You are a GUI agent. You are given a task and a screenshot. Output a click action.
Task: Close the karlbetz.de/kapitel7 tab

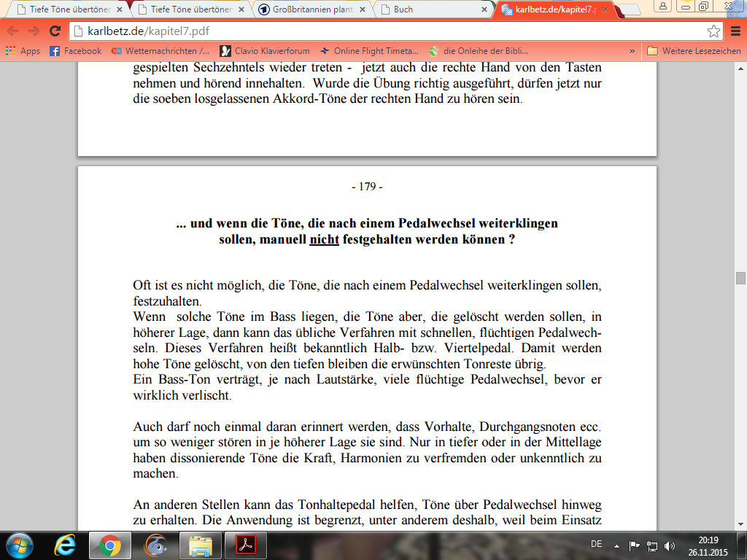(605, 9)
